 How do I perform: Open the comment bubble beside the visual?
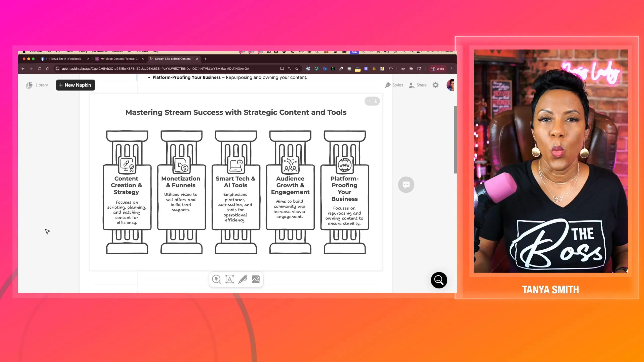point(406,185)
